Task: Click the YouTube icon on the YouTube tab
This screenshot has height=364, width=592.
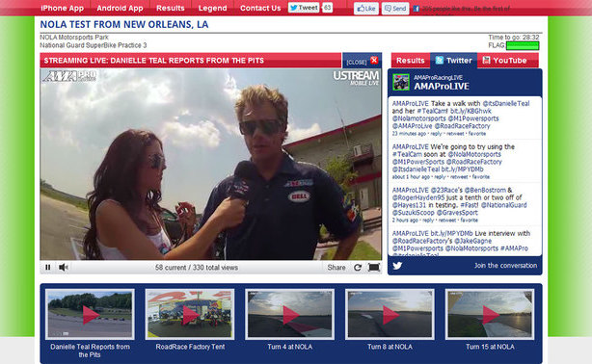Action: pyautogui.click(x=486, y=61)
